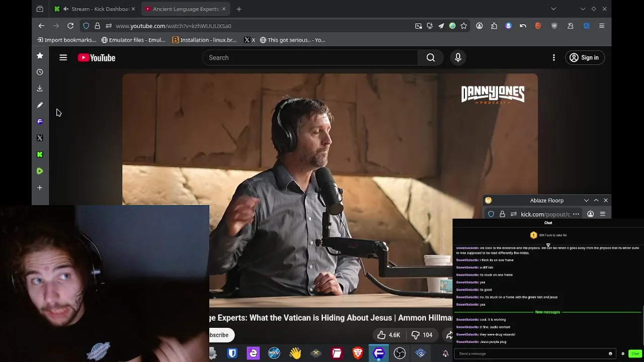Select the Ancient Language Experts tab

coord(186,9)
